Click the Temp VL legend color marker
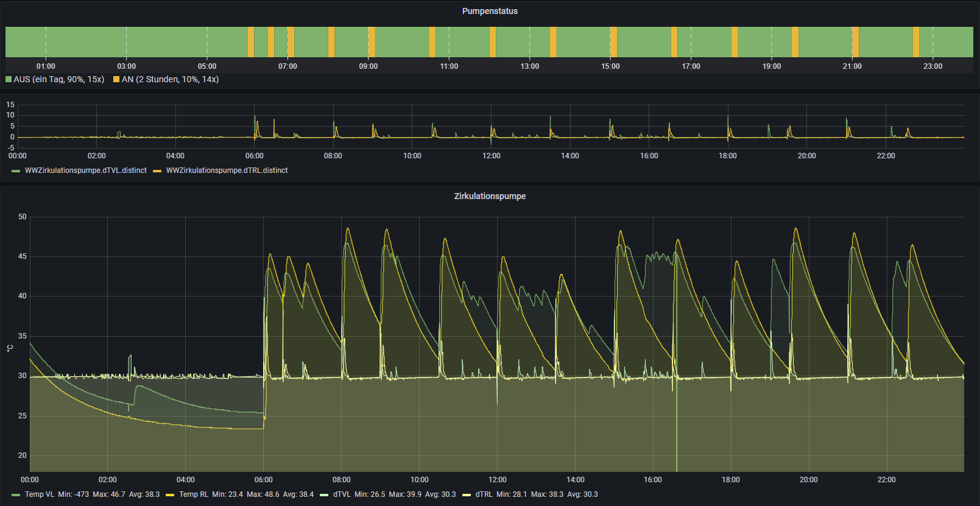980x506 pixels. 16,495
